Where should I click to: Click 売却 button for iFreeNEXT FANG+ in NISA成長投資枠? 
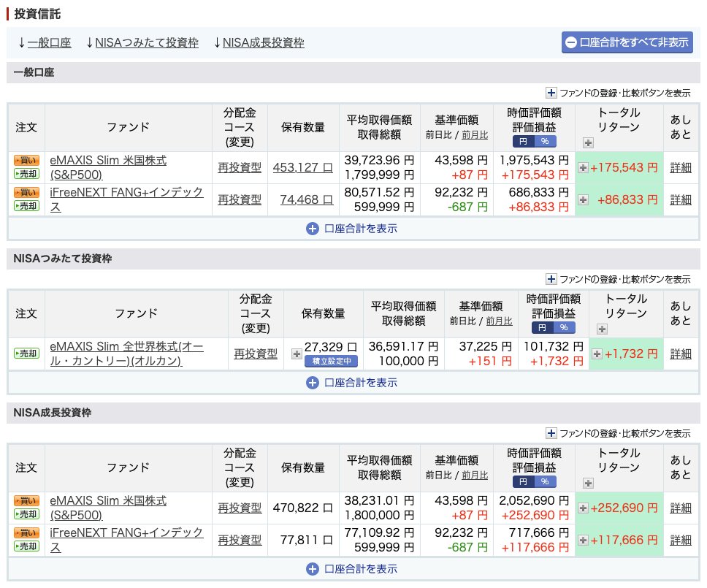click(x=26, y=546)
